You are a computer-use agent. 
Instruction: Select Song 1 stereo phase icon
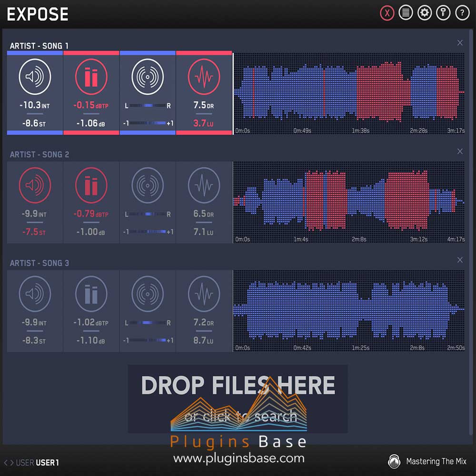pyautogui.click(x=148, y=77)
